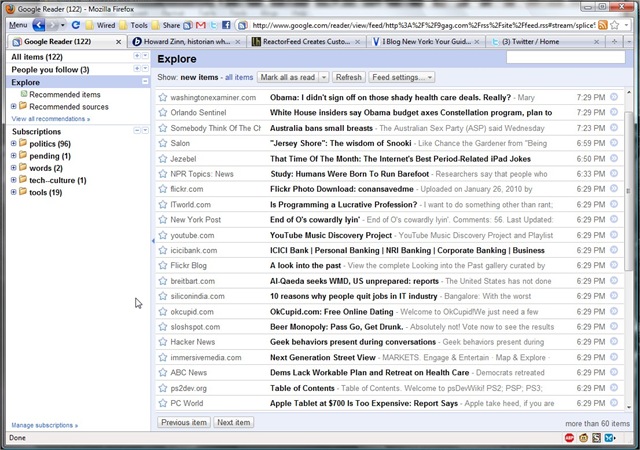Click the Firefox back arrow button

(x=38, y=25)
